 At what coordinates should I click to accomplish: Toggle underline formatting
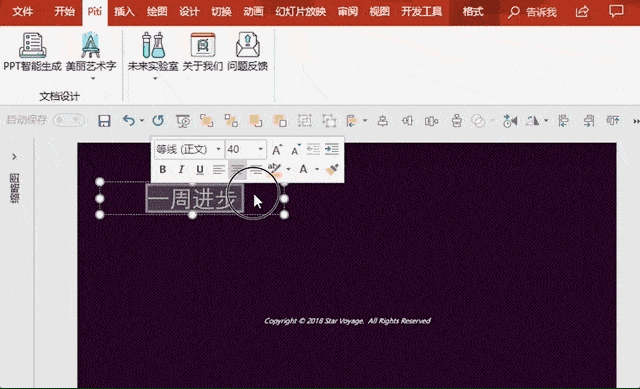[x=200, y=169]
